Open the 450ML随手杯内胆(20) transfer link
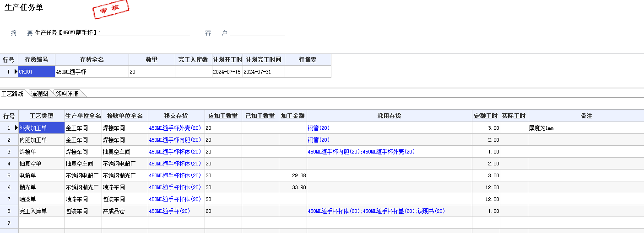This screenshot has height=233, width=644. point(175,140)
